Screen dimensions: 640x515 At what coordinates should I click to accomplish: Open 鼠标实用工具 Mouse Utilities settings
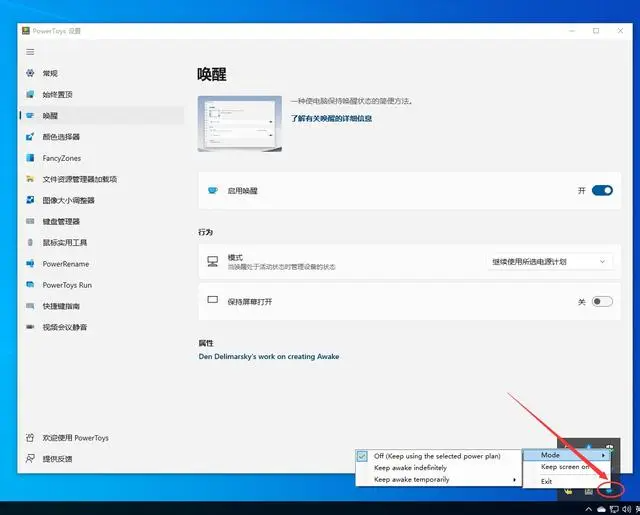click(x=102, y=243)
